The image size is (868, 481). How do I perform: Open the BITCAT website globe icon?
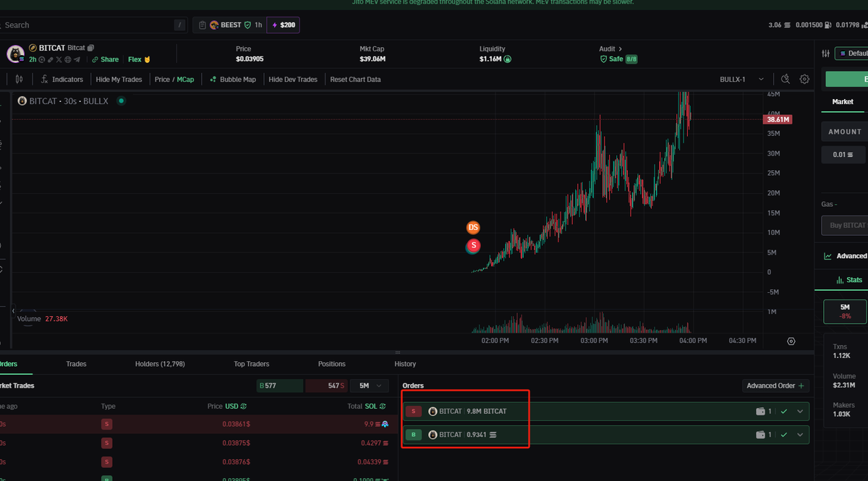pos(68,59)
